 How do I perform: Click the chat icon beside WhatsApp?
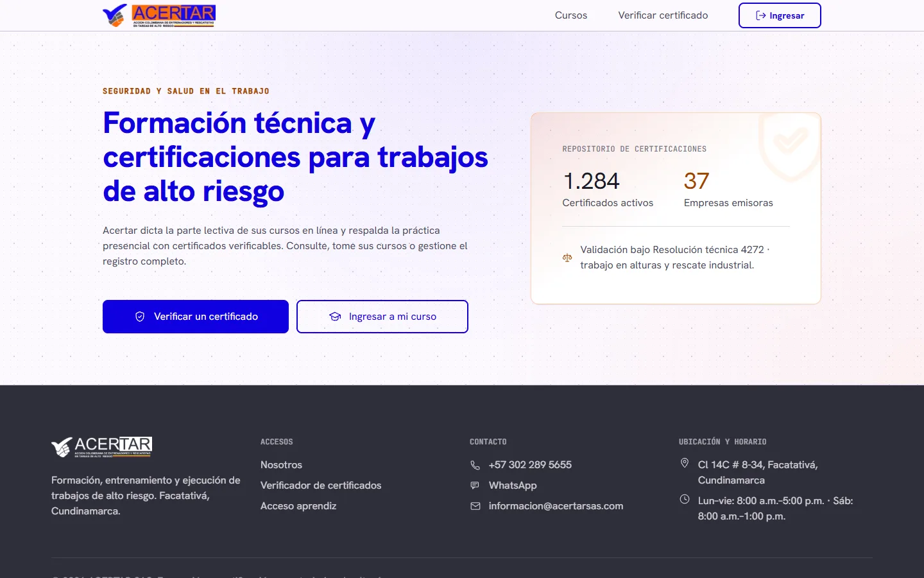[x=475, y=486]
